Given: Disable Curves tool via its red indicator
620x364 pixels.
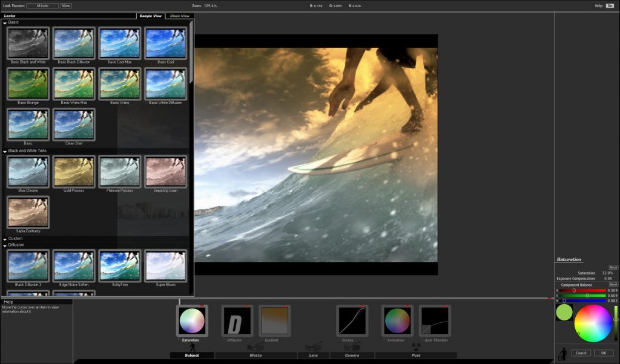Looking at the screenshot, I should click(362, 306).
